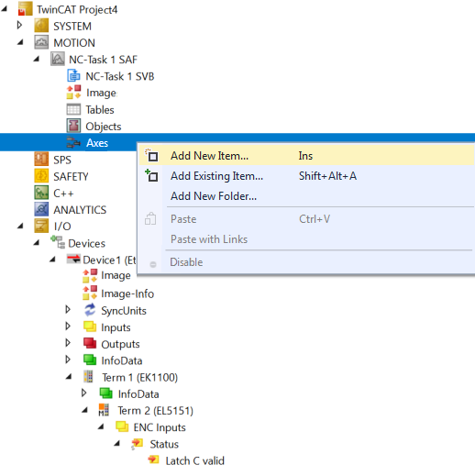The height and width of the screenshot is (476, 475).
Task: Collapse the Term 1 (EK1100) node
Action: pyautogui.click(x=69, y=377)
